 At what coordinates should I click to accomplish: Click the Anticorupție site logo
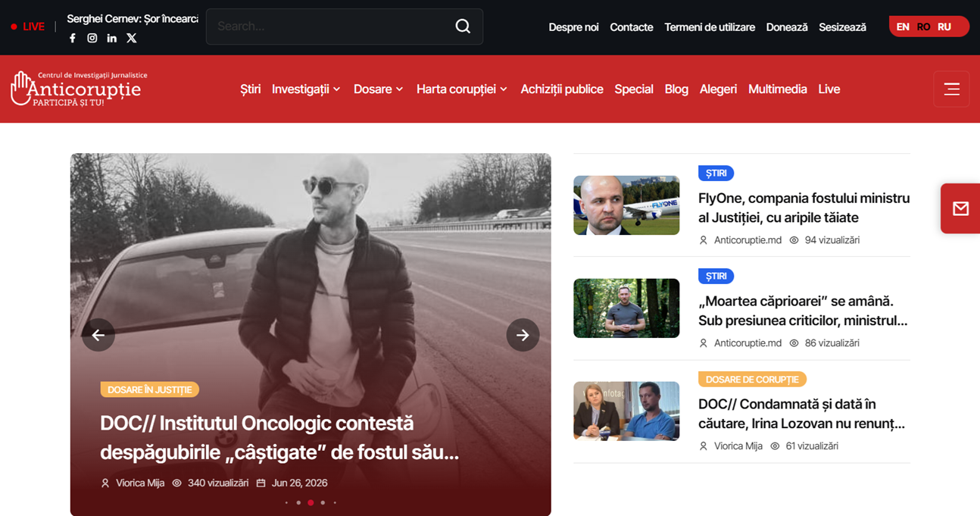click(79, 89)
